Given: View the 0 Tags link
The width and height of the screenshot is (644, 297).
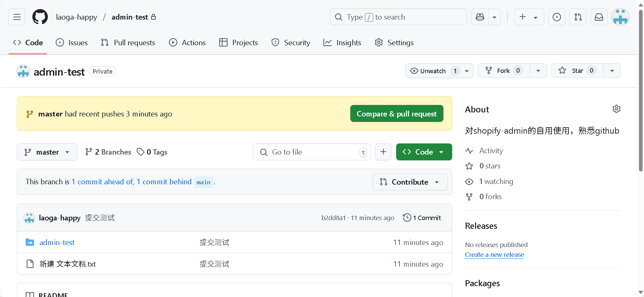Looking at the screenshot, I should pos(152,152).
